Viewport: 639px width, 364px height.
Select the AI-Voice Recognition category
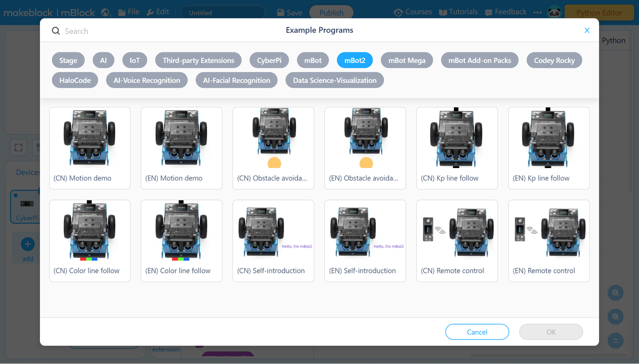coord(147,80)
